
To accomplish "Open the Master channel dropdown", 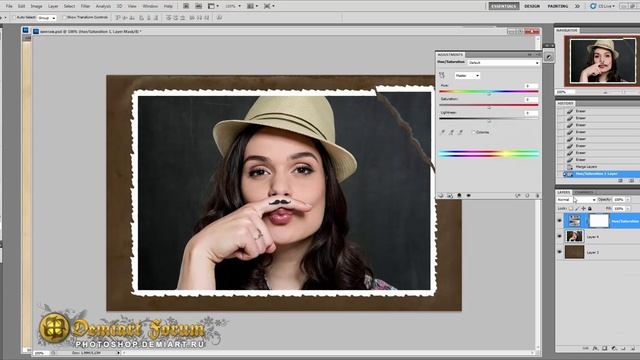I will (x=467, y=76).
